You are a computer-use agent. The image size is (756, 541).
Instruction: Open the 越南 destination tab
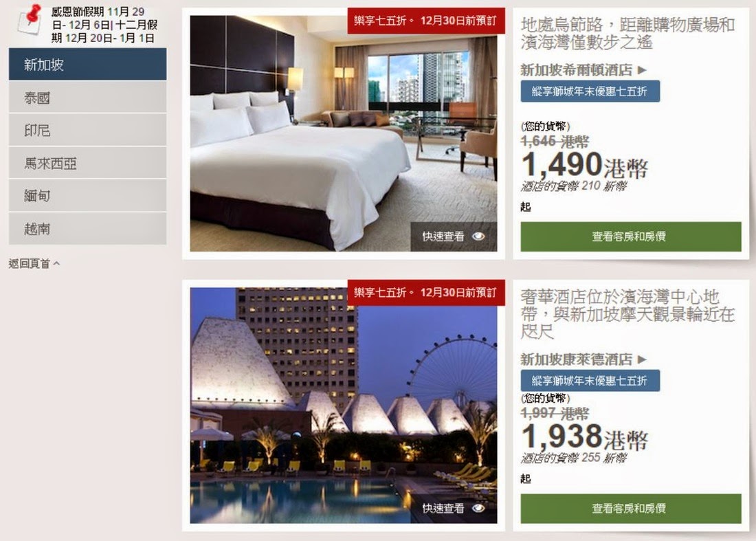click(88, 228)
